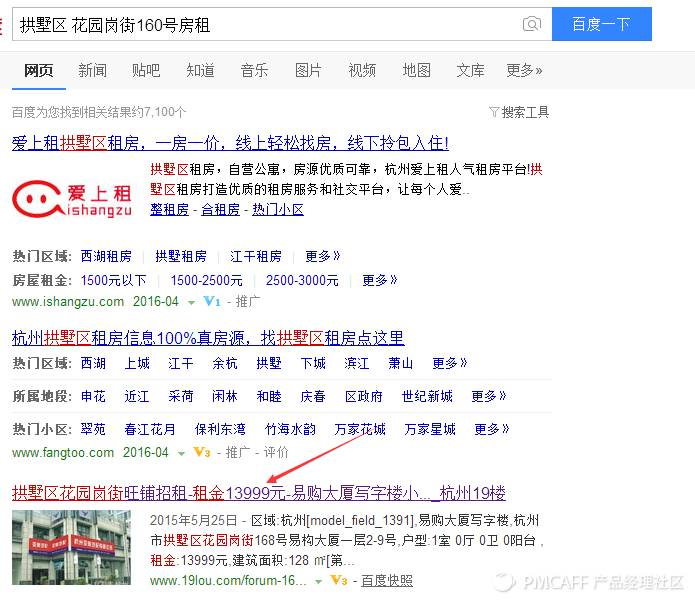
Task: Click the 评价 link under fangtoo result
Action: click(276, 452)
